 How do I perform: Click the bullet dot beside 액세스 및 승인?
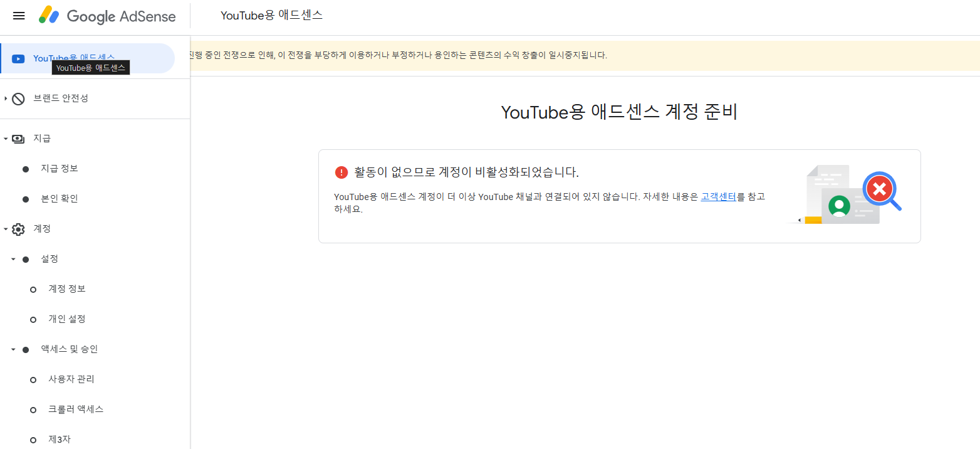tap(26, 350)
